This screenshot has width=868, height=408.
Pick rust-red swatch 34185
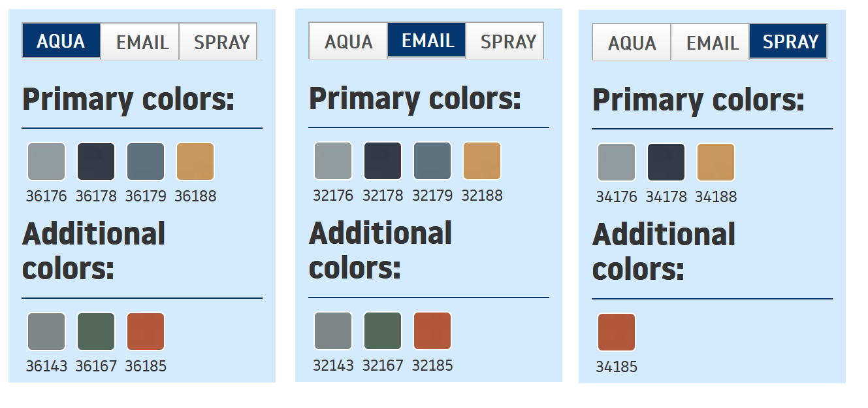[x=617, y=332]
